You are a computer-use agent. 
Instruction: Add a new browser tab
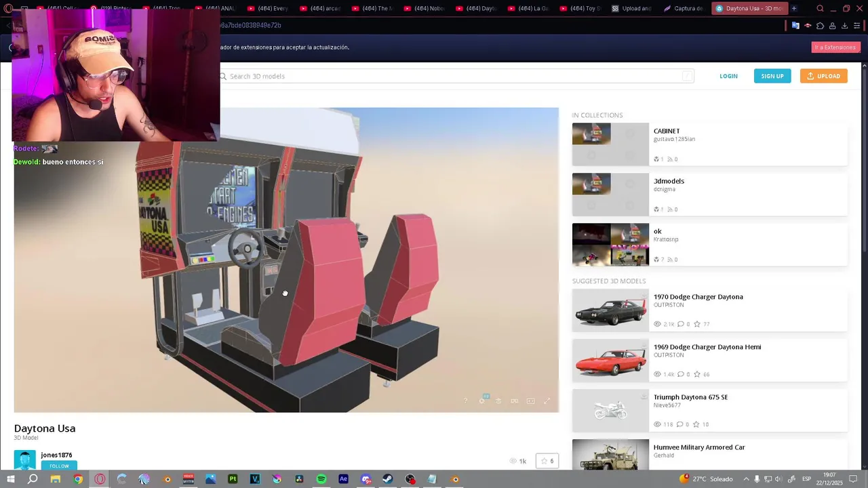coord(794,9)
